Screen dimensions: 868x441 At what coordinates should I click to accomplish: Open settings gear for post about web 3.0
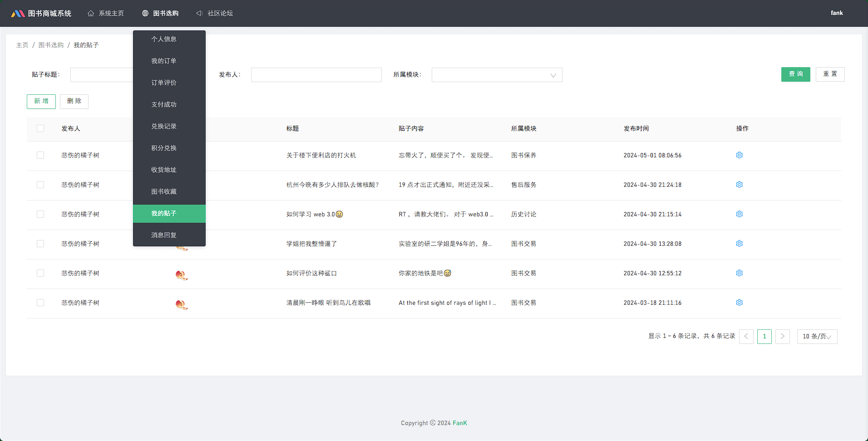pos(739,214)
